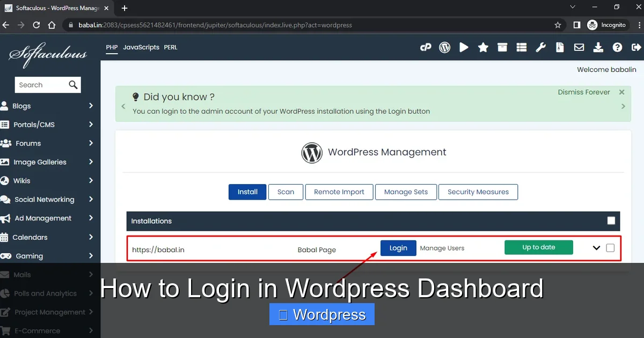This screenshot has width=644, height=338.
Task: Switch to the JavaScripts tab
Action: pos(141,47)
